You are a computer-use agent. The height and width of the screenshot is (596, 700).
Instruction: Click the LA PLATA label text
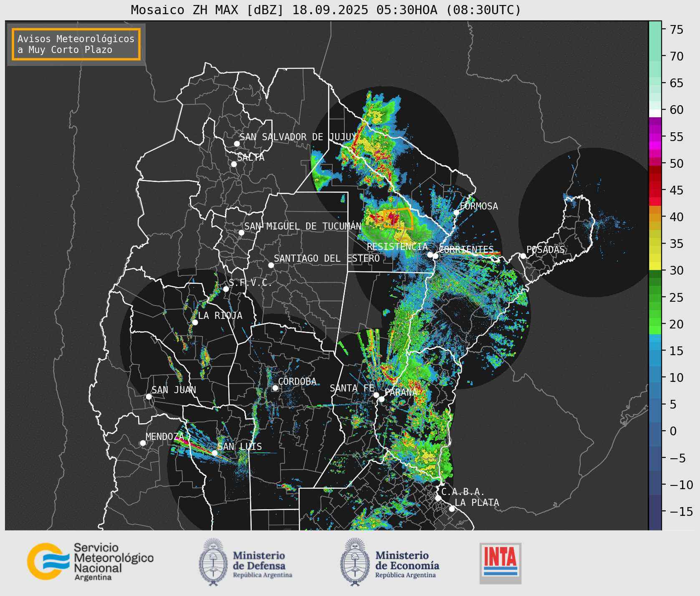477,503
